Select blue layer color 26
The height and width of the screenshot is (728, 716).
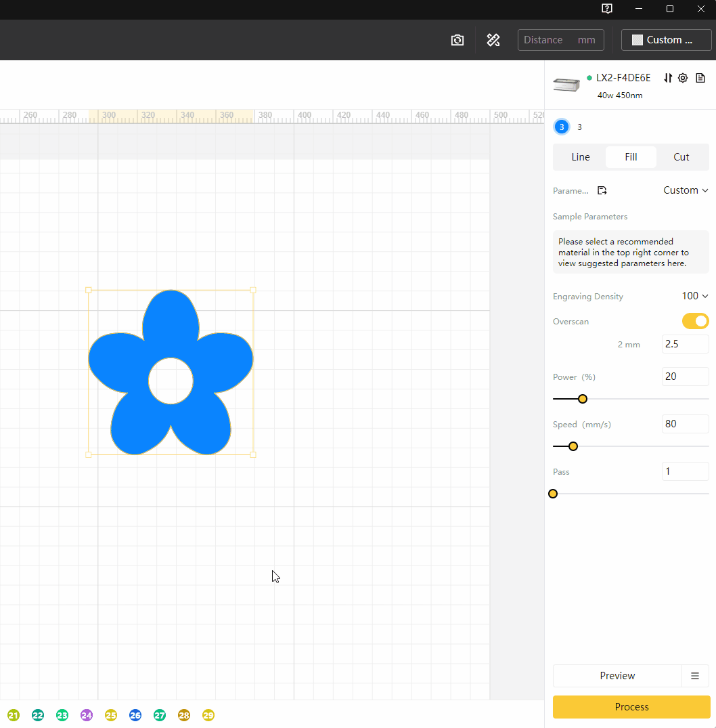135,715
